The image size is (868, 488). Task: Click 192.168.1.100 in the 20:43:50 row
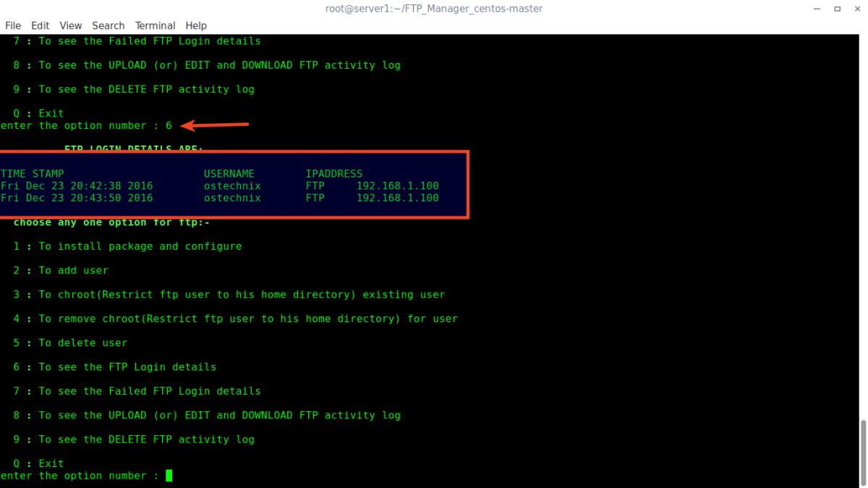397,198
